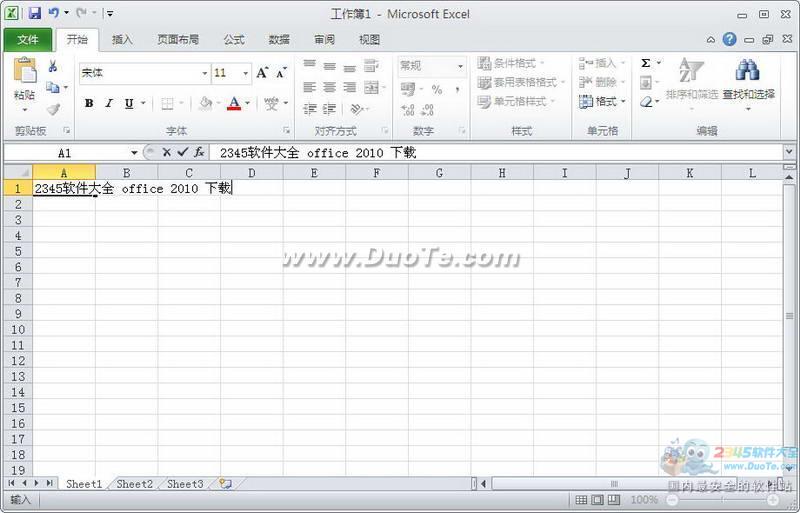Open the 格式 cells dropdown

(x=603, y=102)
